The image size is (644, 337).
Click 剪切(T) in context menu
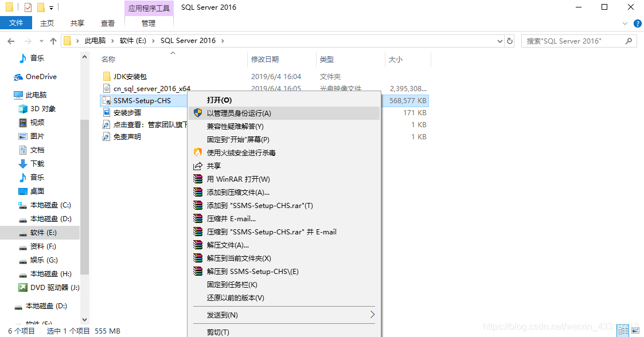(x=284, y=332)
